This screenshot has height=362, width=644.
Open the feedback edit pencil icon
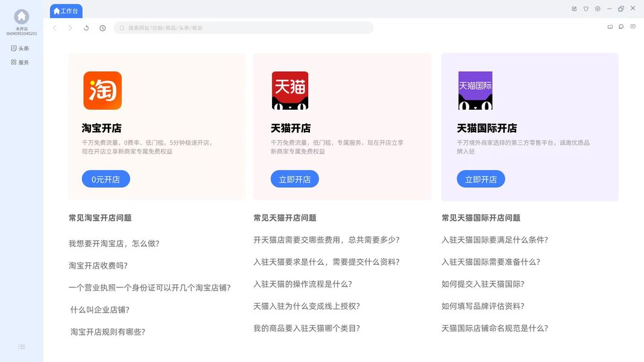[574, 8]
